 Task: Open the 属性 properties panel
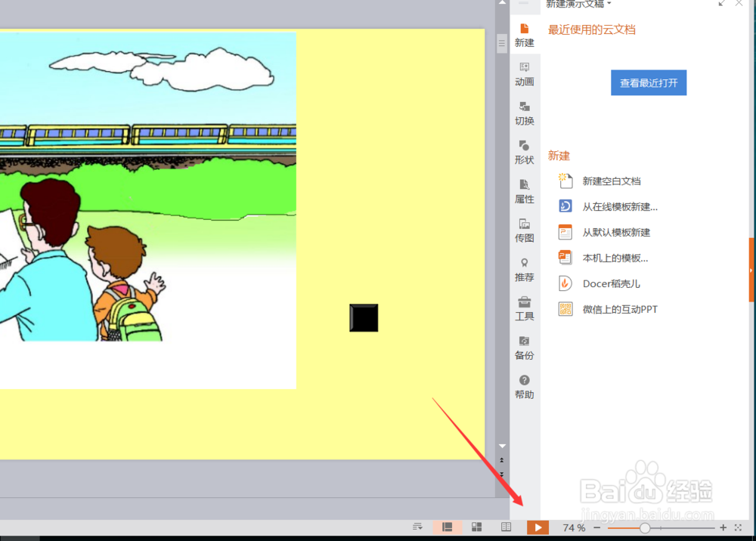524,191
